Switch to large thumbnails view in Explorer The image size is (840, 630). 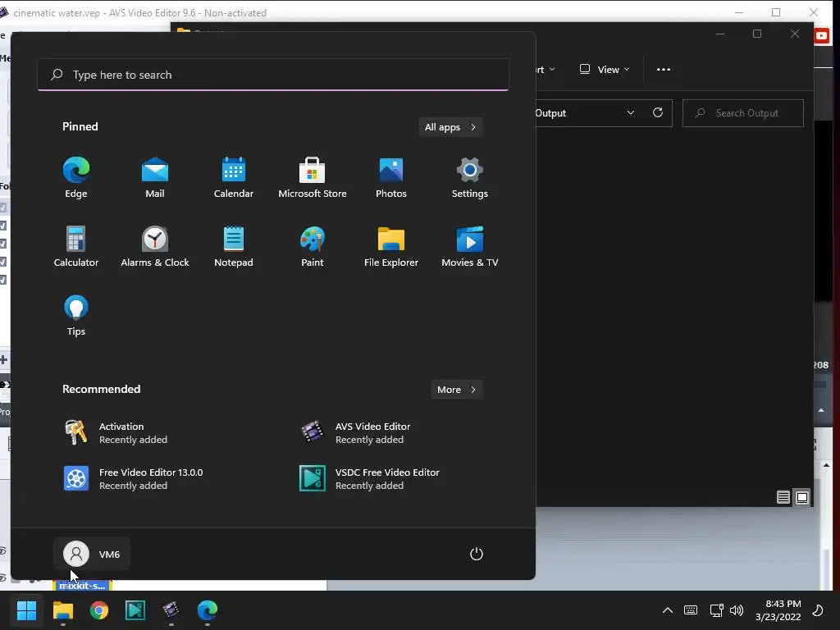pyautogui.click(x=802, y=497)
